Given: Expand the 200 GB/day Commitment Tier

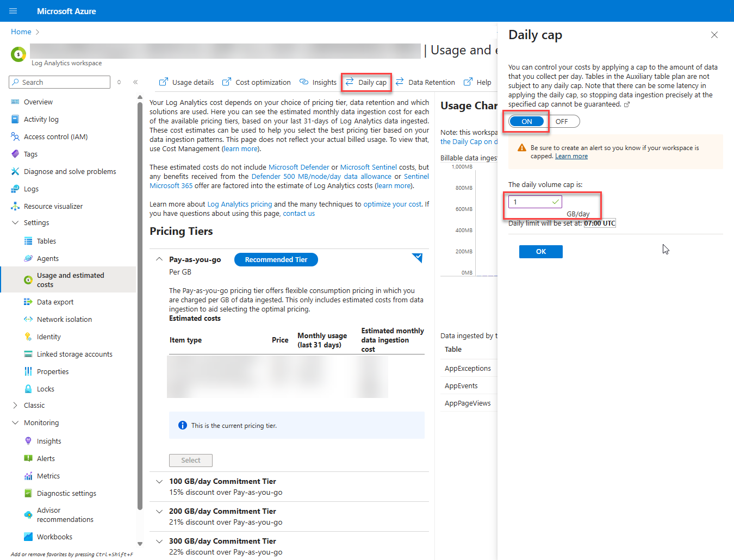Looking at the screenshot, I should pos(159,511).
